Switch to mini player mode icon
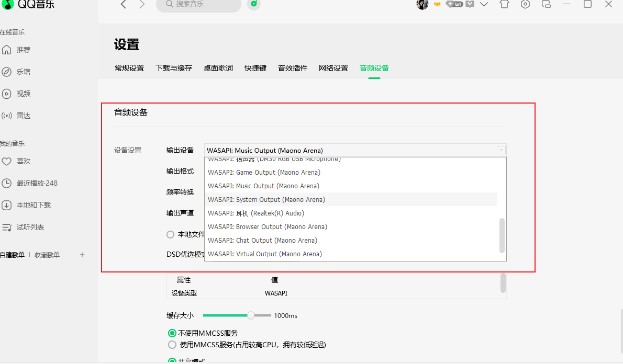This screenshot has width=623, height=364. [546, 4]
